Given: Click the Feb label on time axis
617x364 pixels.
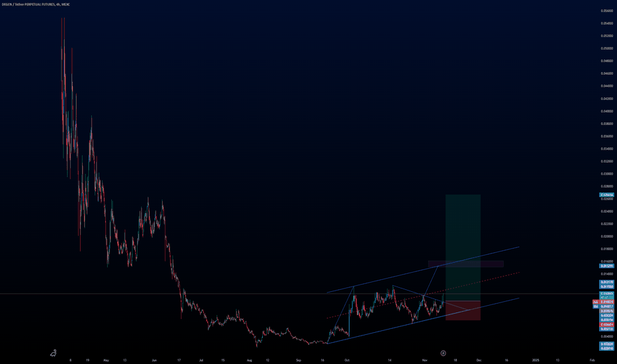Looking at the screenshot, I should point(593,360).
